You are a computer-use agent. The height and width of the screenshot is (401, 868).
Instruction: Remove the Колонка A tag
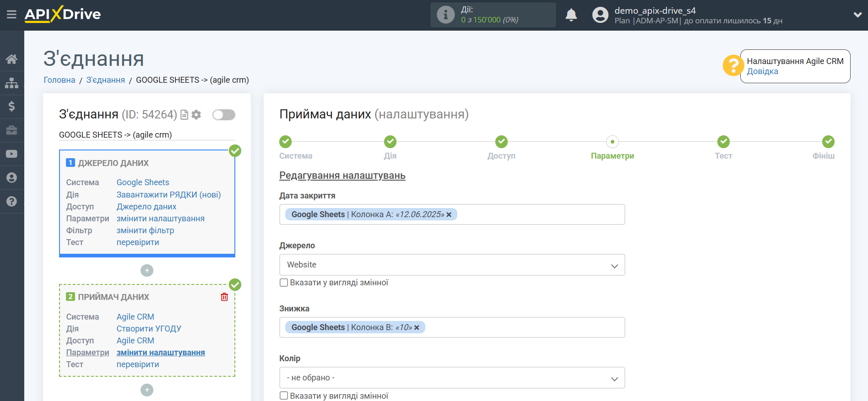coord(449,214)
